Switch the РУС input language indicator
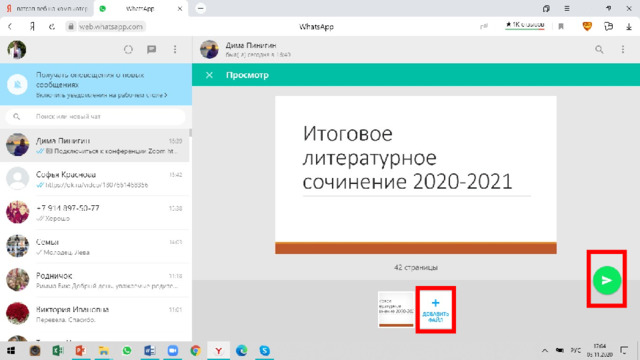The image size is (640, 360). coord(576,351)
